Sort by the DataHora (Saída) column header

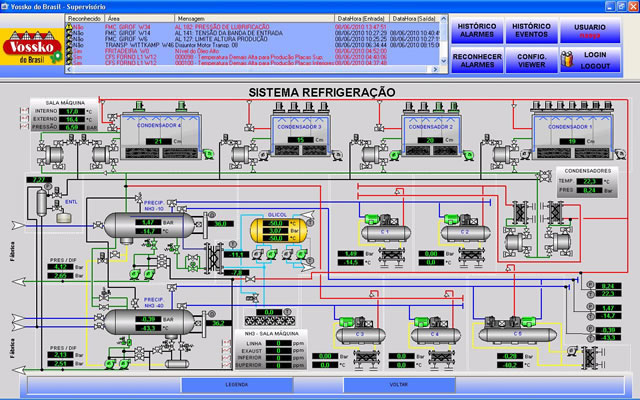point(414,18)
